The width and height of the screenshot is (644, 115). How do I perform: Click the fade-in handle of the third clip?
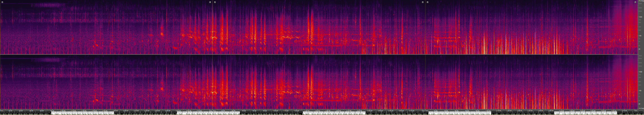point(427,2)
